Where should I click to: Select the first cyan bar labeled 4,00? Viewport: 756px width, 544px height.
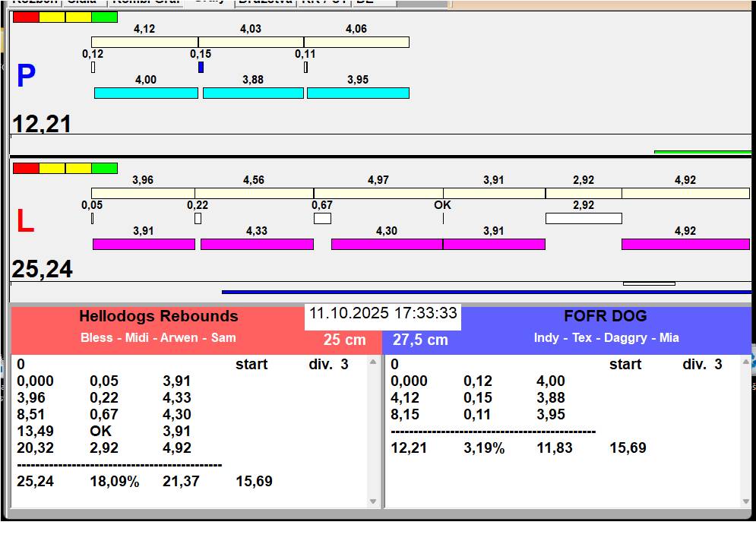[146, 93]
